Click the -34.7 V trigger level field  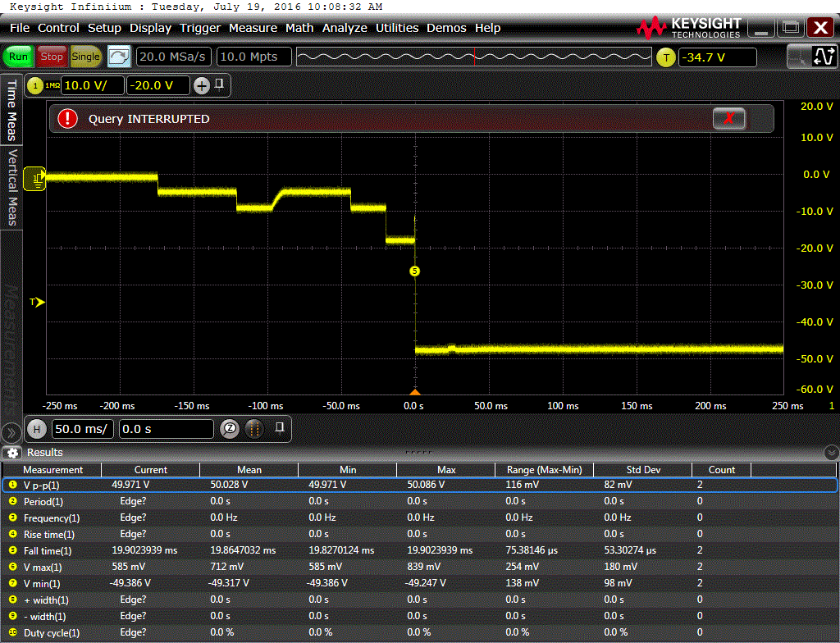click(717, 57)
